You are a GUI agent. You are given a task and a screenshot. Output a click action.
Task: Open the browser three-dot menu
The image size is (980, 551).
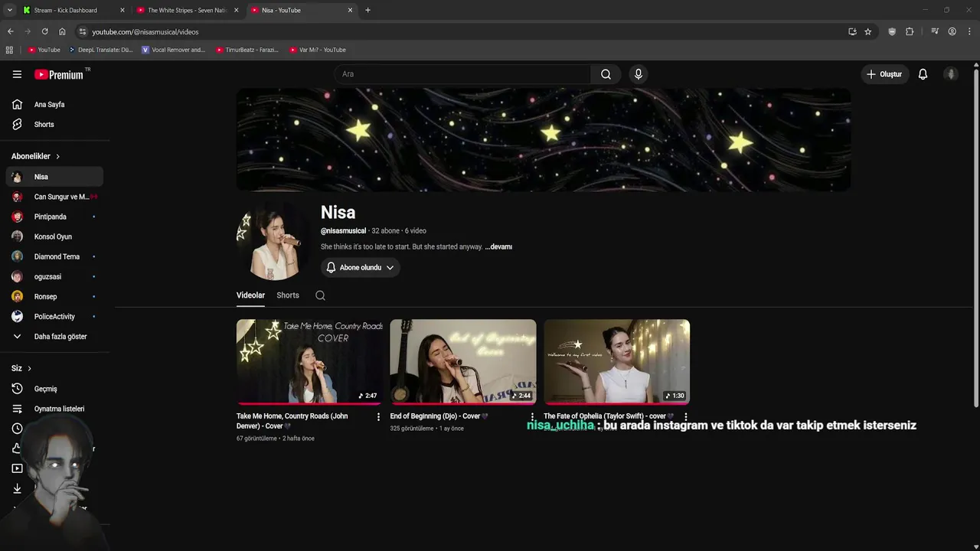coord(970,31)
